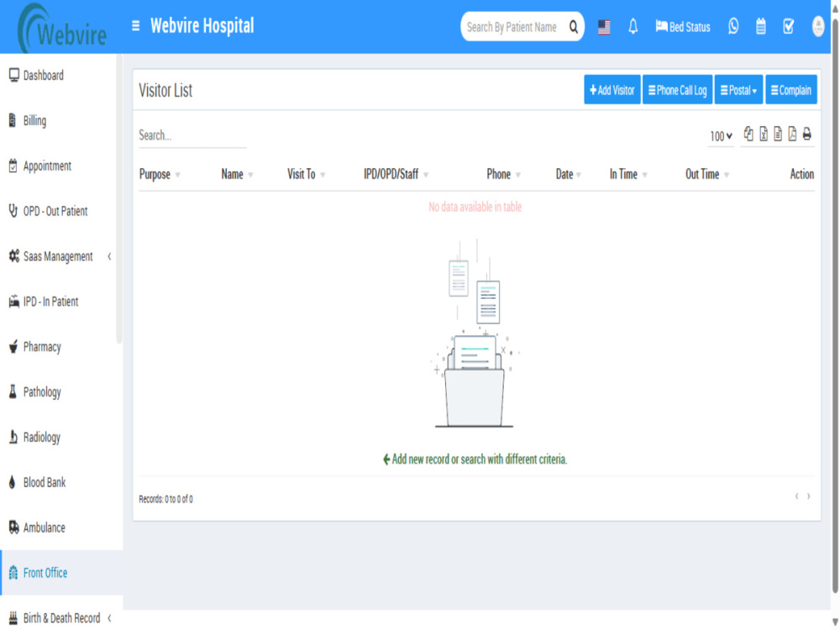Sort by Visit To column
Screen dimensions: 840x630
306,174
